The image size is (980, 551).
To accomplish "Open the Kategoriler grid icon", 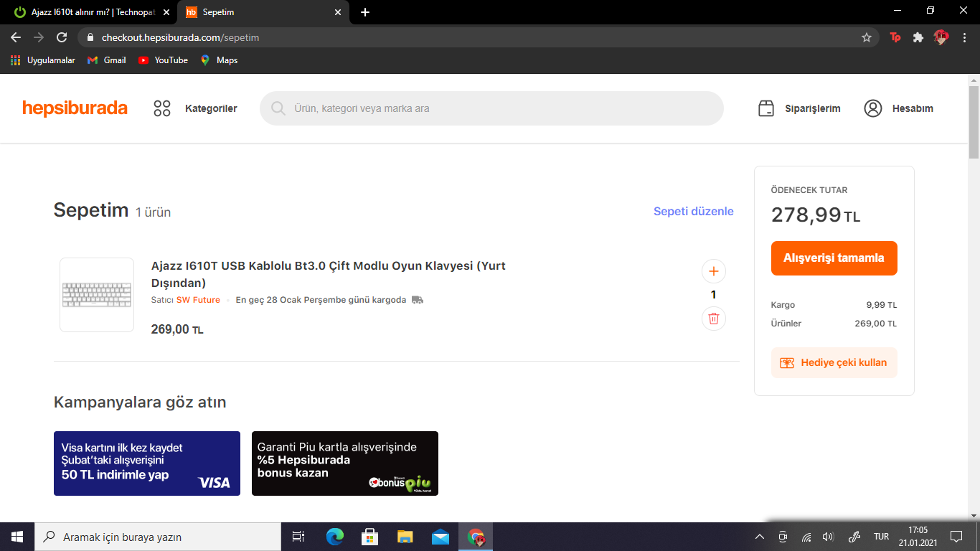I will [162, 108].
